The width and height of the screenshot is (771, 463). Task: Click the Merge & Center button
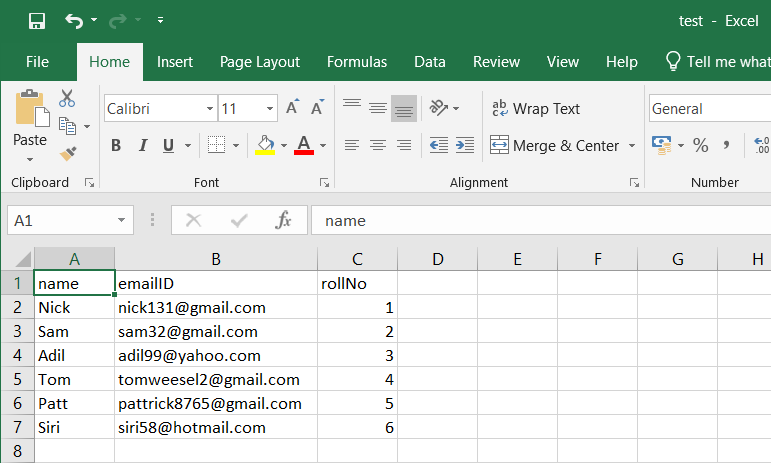pos(555,145)
